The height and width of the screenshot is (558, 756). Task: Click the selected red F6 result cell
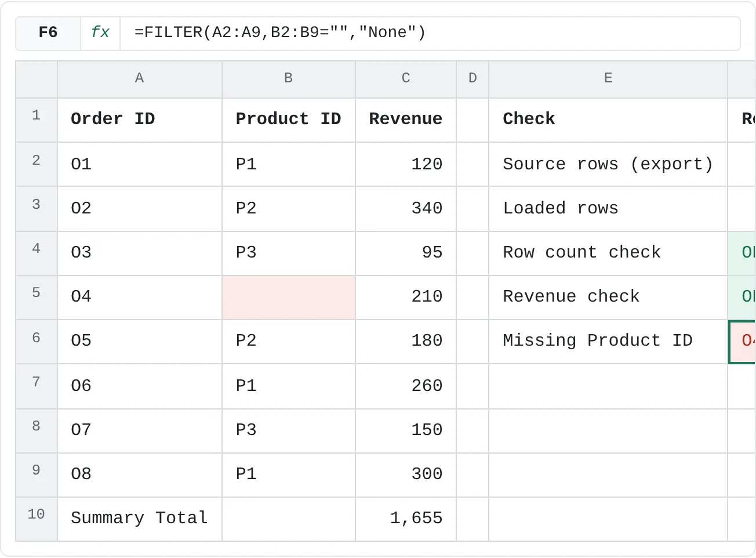pyautogui.click(x=743, y=342)
